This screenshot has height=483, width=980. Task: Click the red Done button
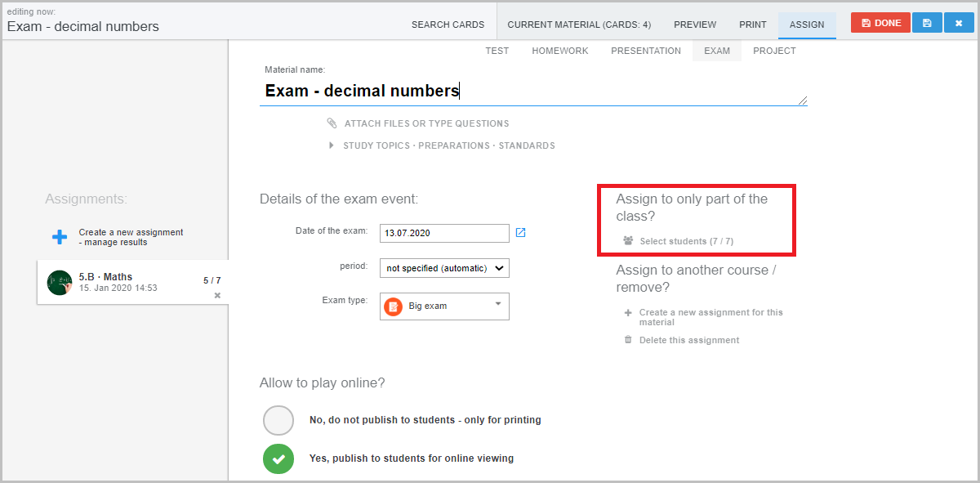[x=880, y=23]
